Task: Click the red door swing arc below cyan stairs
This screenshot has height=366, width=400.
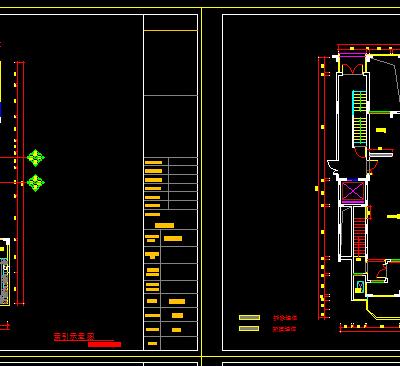Action: (360, 152)
